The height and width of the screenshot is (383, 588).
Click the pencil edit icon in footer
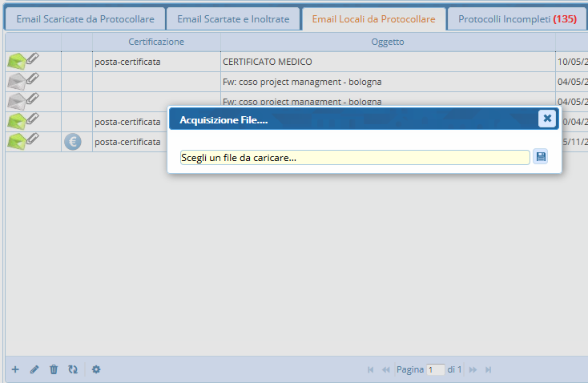[34, 369]
